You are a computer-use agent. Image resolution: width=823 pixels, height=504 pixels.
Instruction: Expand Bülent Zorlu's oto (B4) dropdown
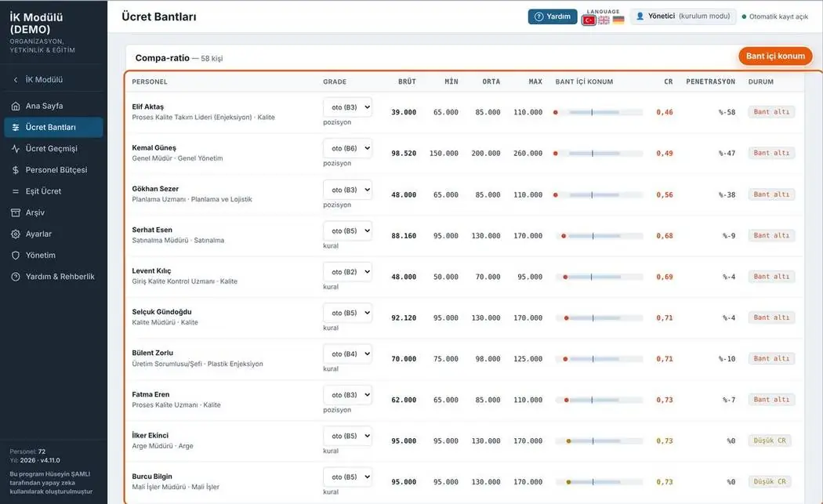347,354
